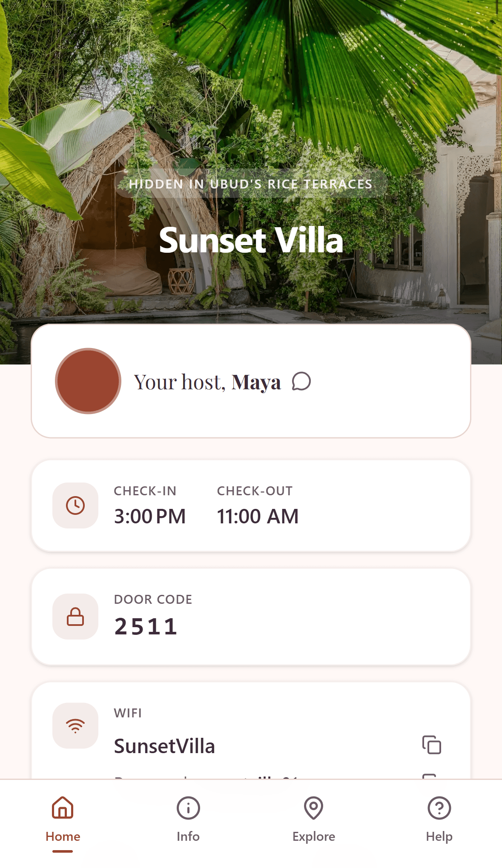
Task: Click the WiFi signal icon
Action: click(75, 725)
